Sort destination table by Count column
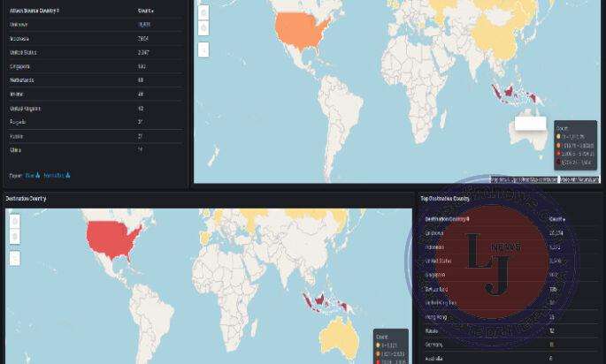Screen dimensions: 606x364 (x=557, y=218)
